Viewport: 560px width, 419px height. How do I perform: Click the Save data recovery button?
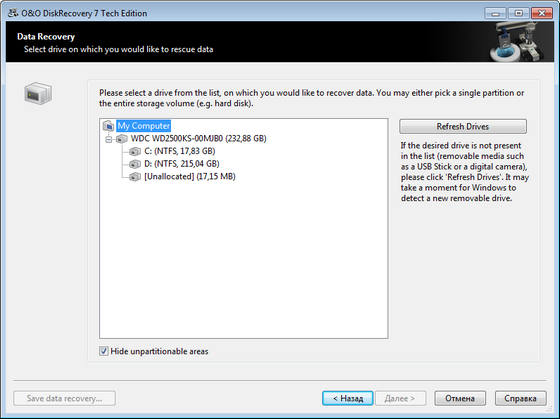coord(64,398)
